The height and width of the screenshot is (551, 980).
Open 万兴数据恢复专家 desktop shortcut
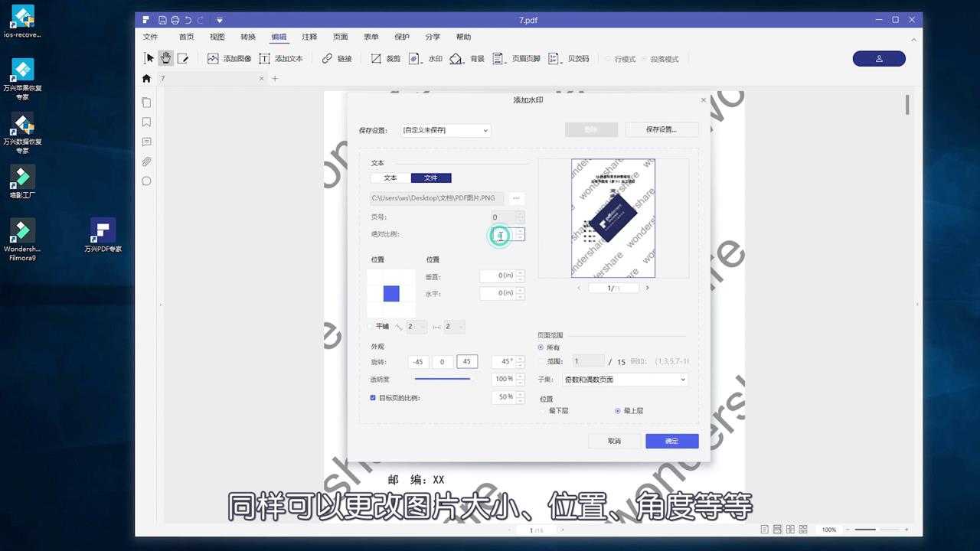click(x=22, y=133)
